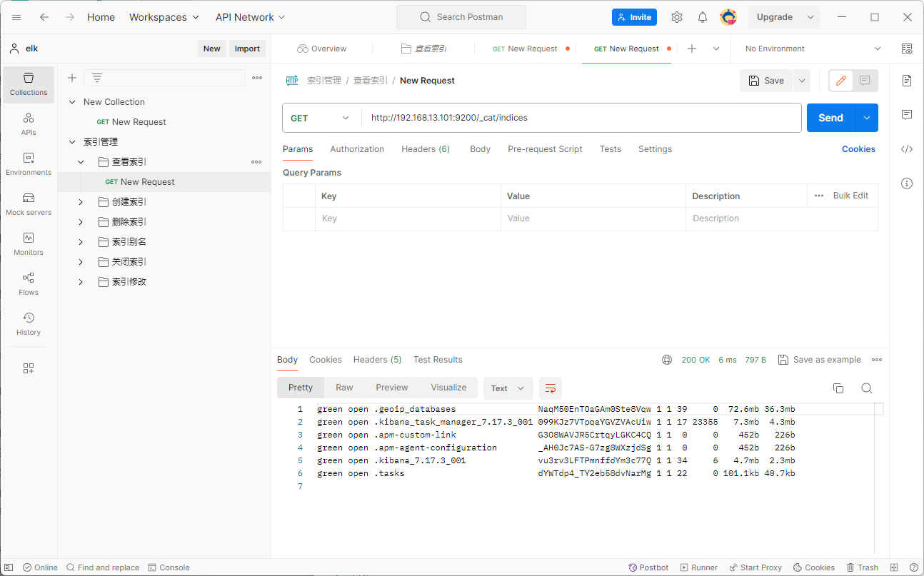The image size is (924, 576).
Task: Open the GET method dropdown
Action: click(321, 118)
